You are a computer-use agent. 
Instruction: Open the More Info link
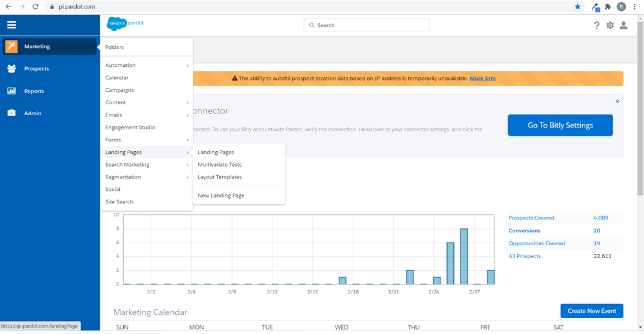[x=482, y=79]
